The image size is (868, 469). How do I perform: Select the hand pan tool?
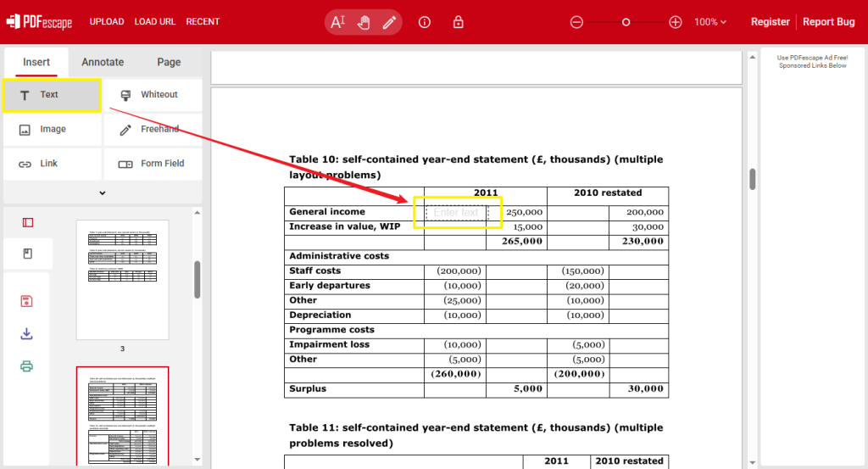(x=364, y=22)
